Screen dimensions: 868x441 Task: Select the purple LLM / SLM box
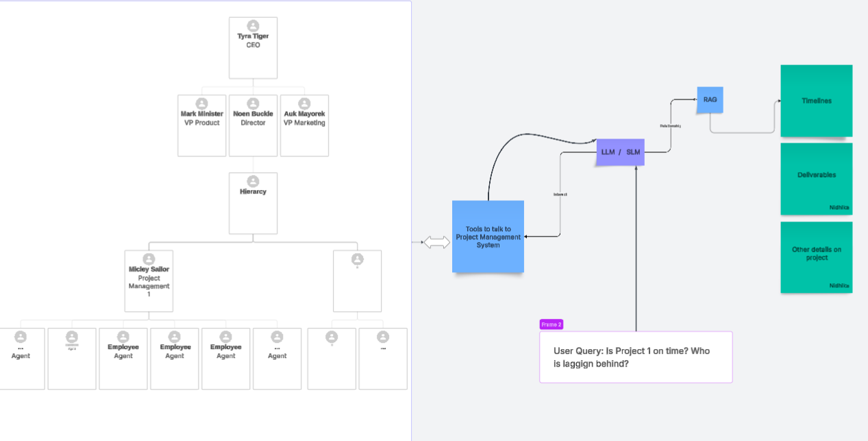coord(620,152)
